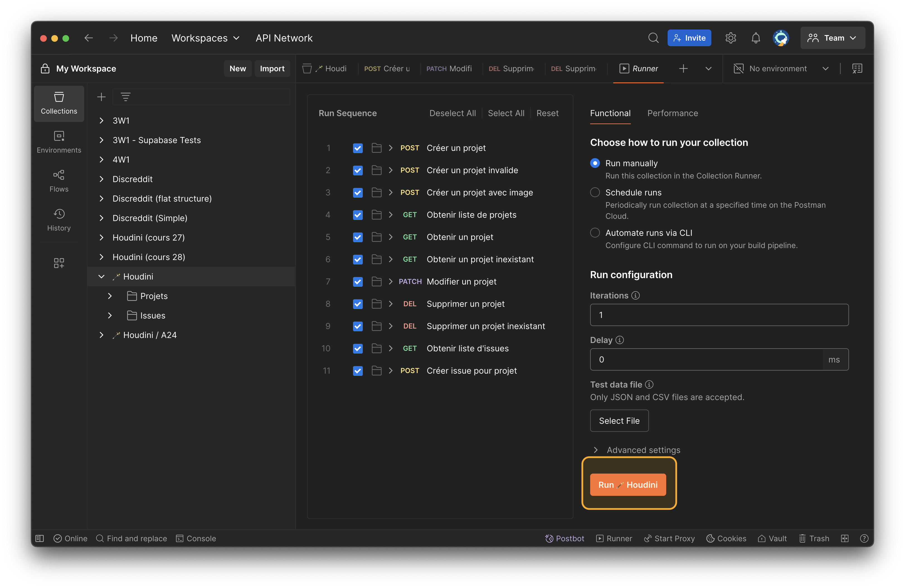Open the tab overflow chevron
Screen dimensions: 905x588
tap(708, 69)
